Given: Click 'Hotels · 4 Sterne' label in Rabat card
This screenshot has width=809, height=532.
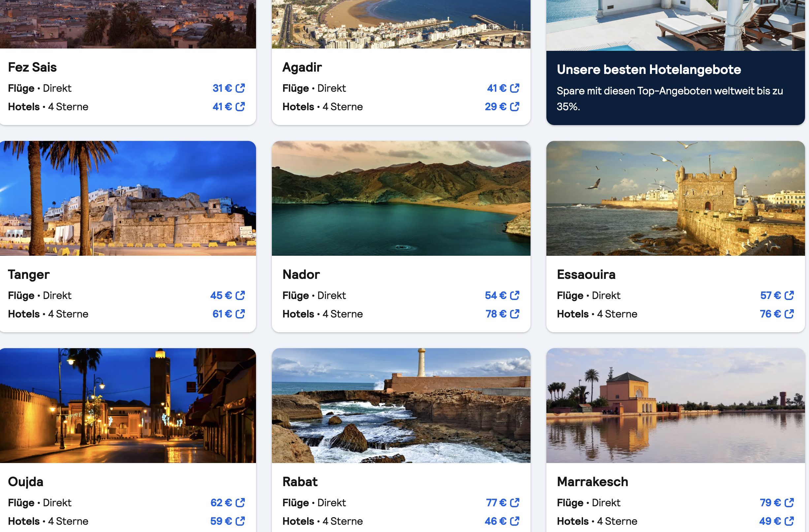Looking at the screenshot, I should tap(323, 521).
